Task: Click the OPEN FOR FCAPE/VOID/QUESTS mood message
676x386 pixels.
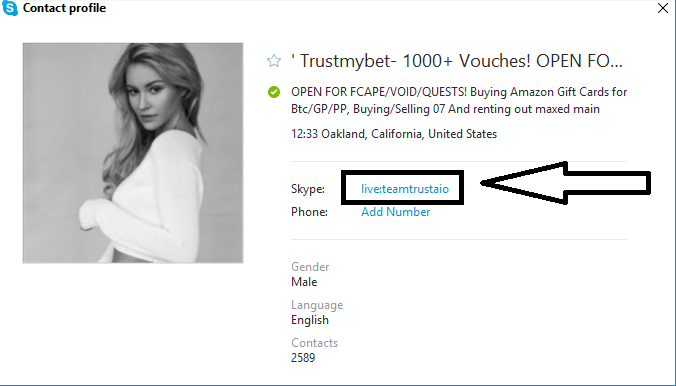Action: point(459,100)
